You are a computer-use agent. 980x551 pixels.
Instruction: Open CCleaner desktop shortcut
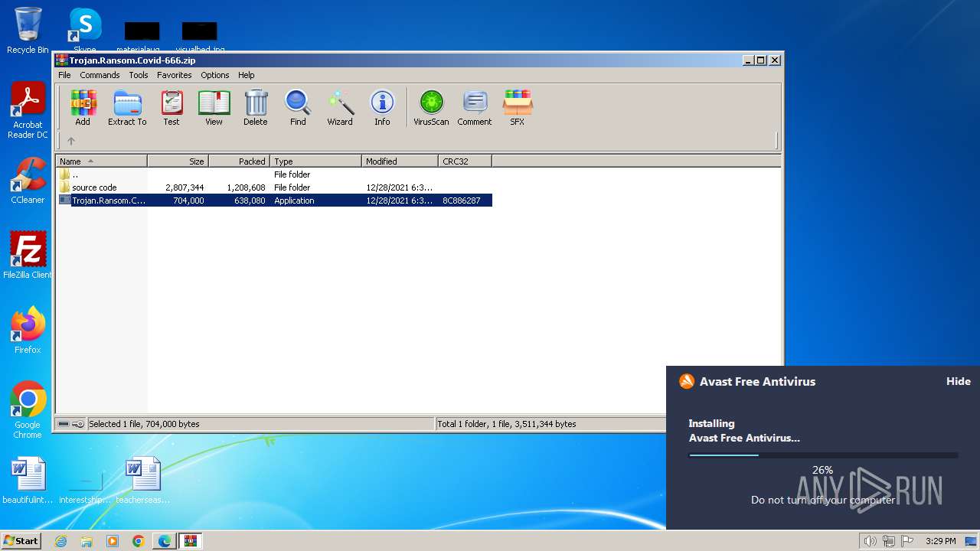click(28, 181)
